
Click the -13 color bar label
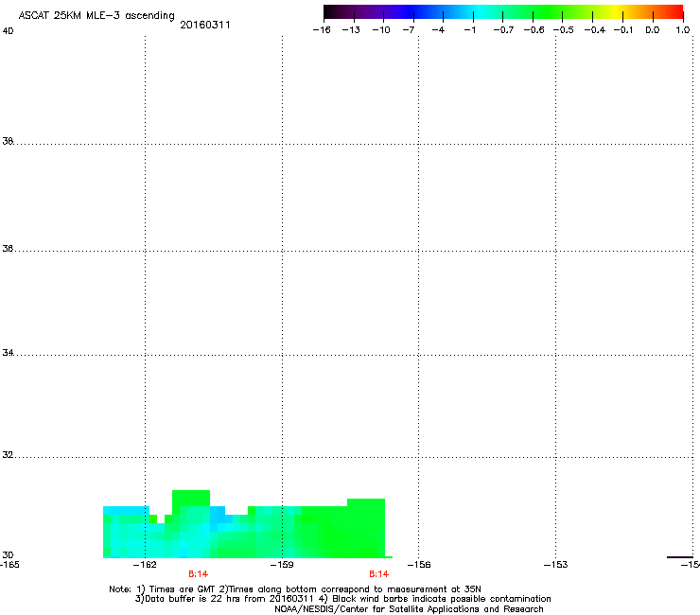coord(351,30)
